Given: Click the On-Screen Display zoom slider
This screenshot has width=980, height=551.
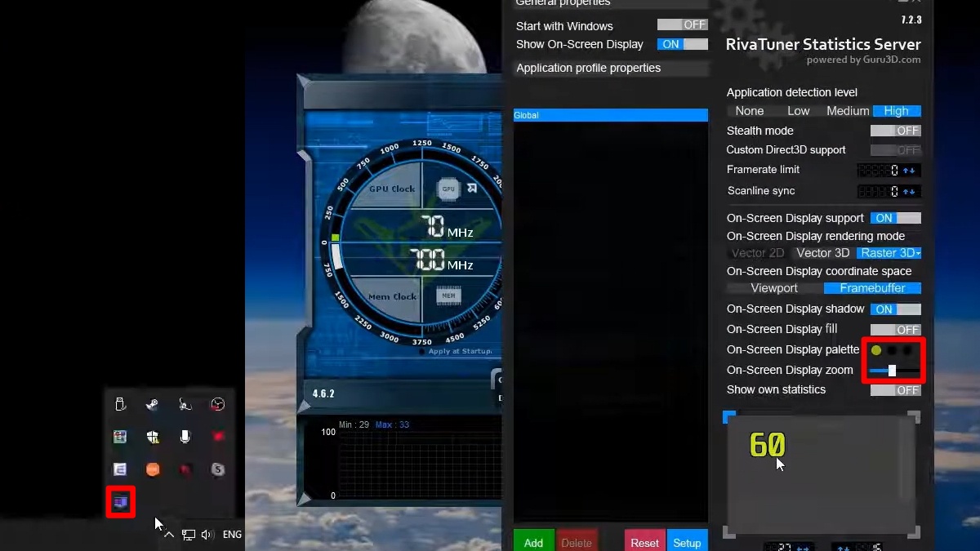Looking at the screenshot, I should point(894,371).
